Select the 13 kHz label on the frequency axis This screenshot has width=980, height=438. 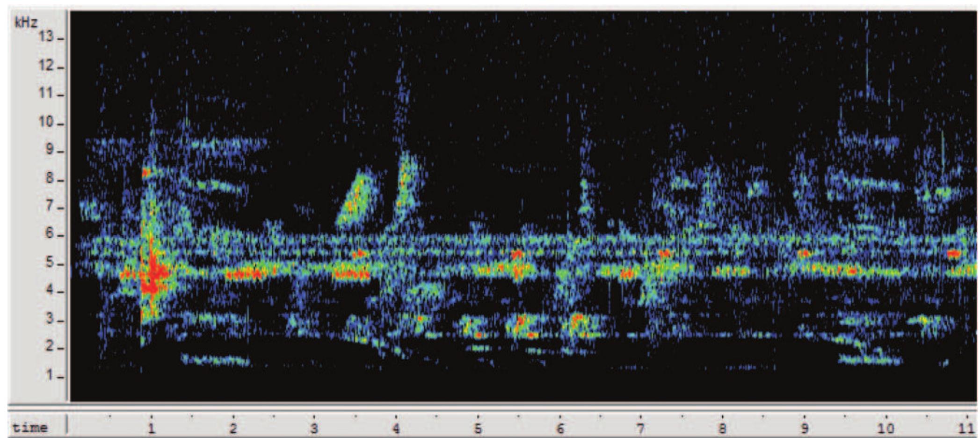46,37
